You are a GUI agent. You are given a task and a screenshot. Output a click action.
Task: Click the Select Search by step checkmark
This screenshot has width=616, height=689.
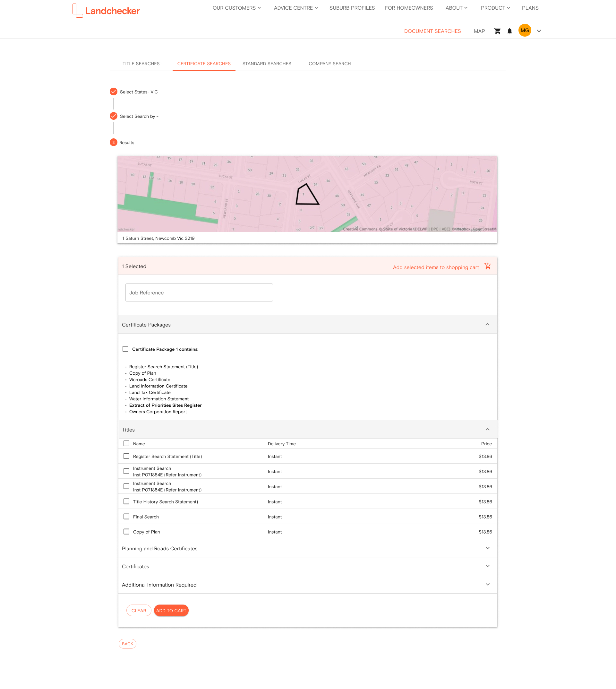click(x=113, y=116)
